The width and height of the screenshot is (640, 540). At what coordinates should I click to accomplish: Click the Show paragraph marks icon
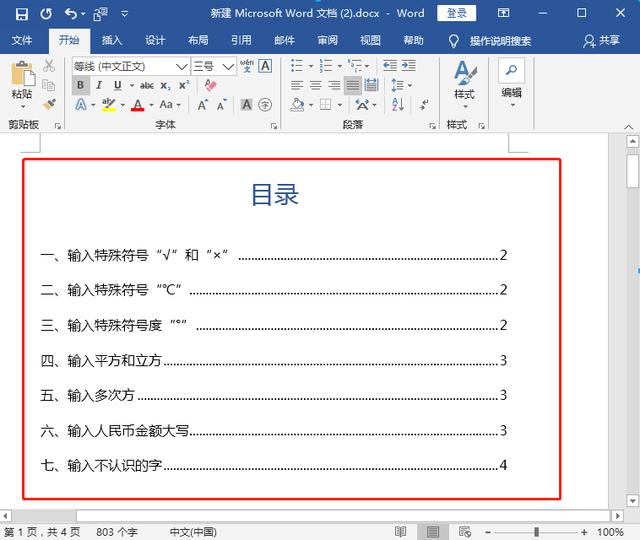click(424, 105)
